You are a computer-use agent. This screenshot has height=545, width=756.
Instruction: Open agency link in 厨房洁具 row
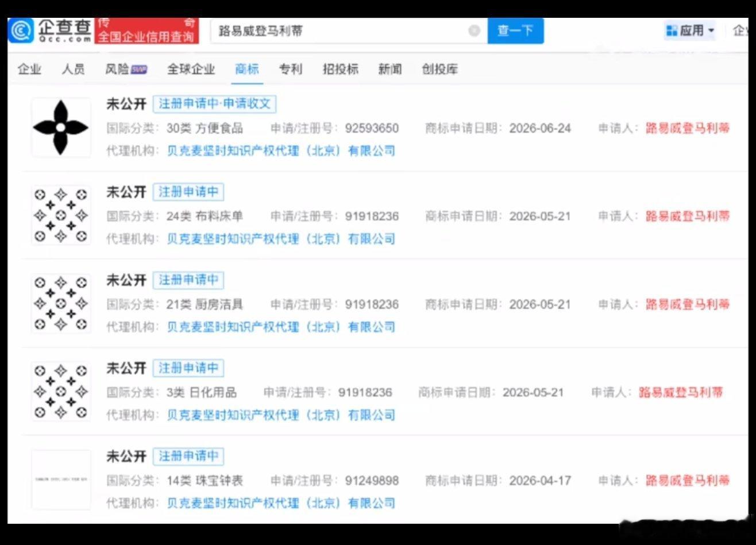(x=281, y=327)
